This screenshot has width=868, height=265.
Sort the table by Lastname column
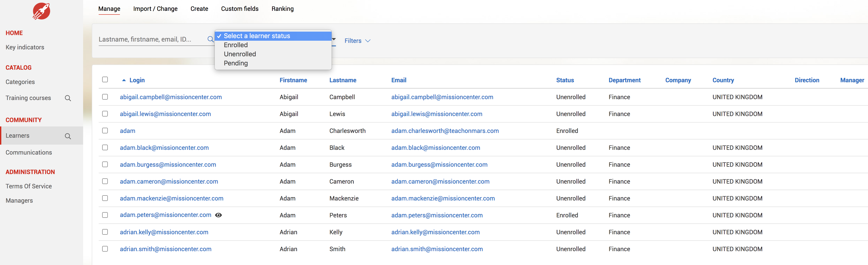tap(343, 80)
